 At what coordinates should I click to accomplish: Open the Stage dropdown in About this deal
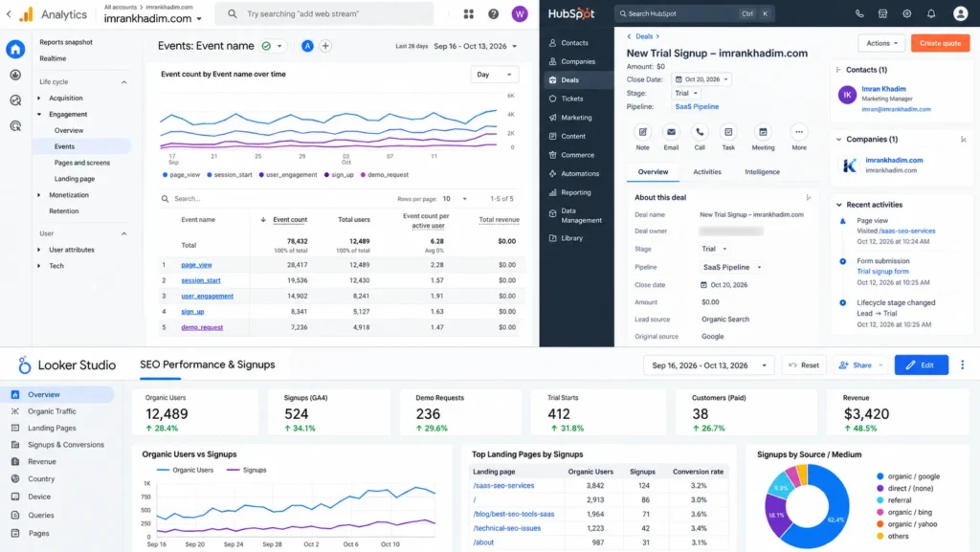(714, 249)
